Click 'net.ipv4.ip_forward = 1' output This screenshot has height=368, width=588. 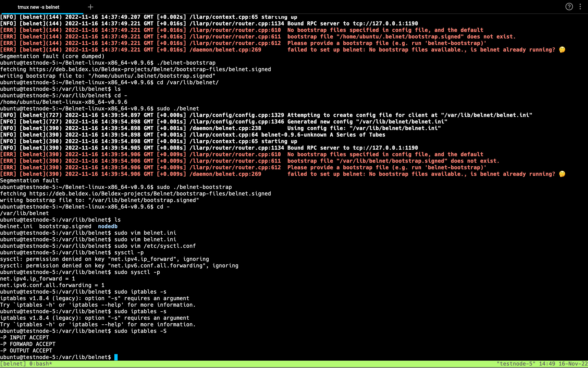pyautogui.click(x=38, y=279)
